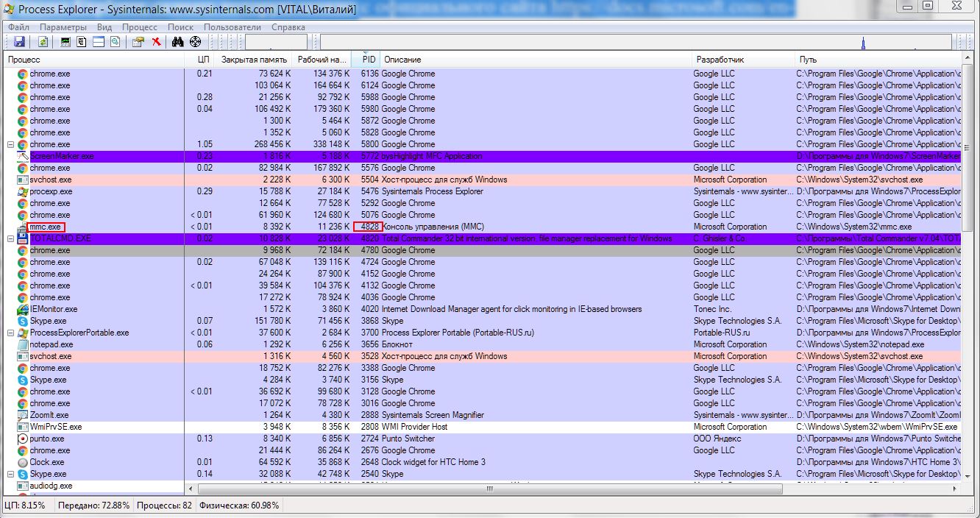980x518 pixels.
Task: Click the notepad.exe process icon
Action: (23, 344)
